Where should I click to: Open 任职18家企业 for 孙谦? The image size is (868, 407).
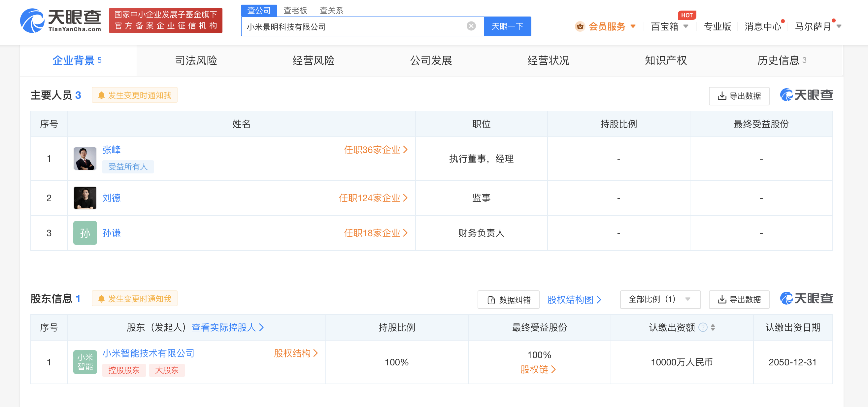376,233
